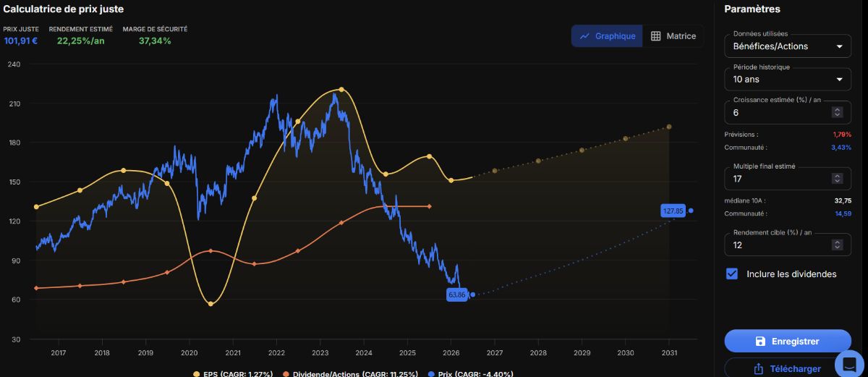Click the Télécharger button
The width and height of the screenshot is (868, 377).
788,368
